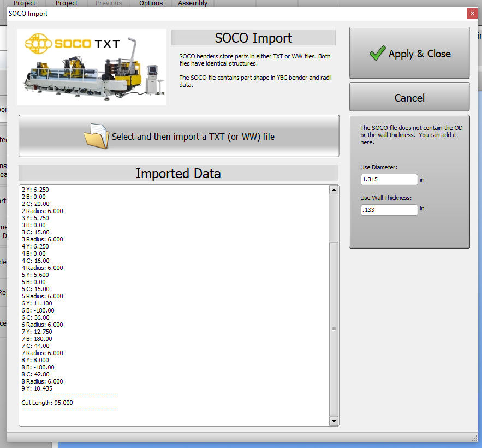Click the '8 C: 42.80' line
The width and height of the screenshot is (482, 448).
click(x=35, y=374)
